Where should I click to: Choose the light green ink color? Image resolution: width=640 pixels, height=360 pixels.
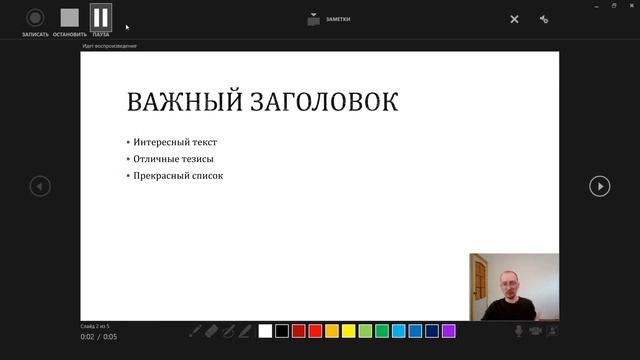click(x=365, y=331)
